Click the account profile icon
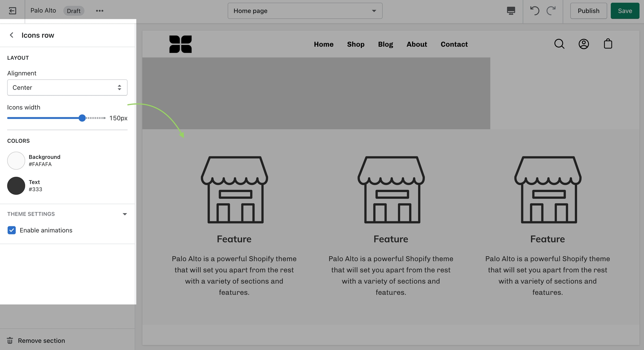The width and height of the screenshot is (644, 350). pyautogui.click(x=584, y=44)
